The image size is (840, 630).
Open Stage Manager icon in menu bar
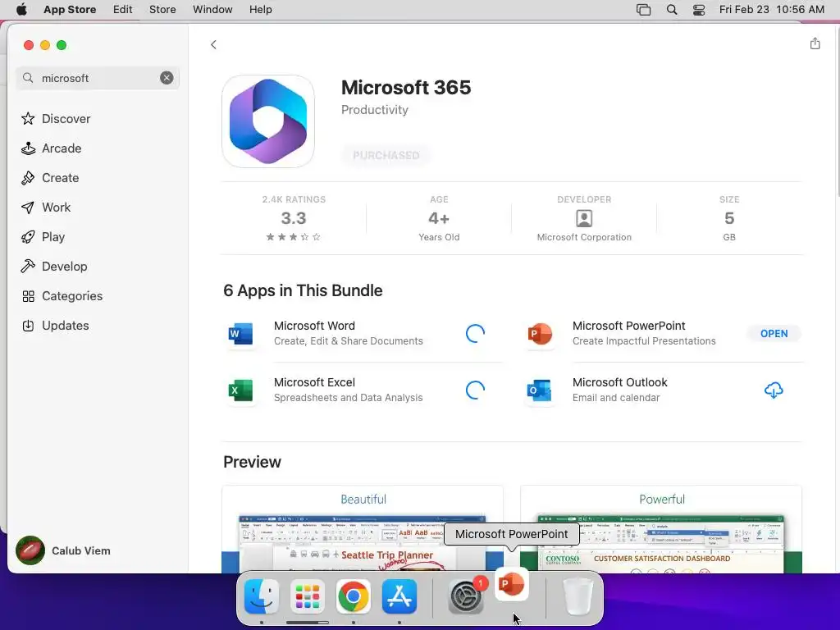click(x=643, y=10)
